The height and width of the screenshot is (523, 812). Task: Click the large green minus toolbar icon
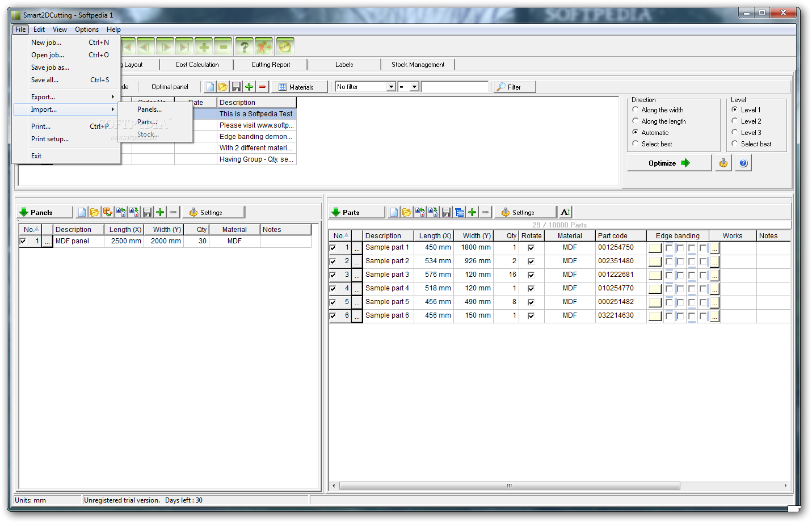(x=223, y=47)
